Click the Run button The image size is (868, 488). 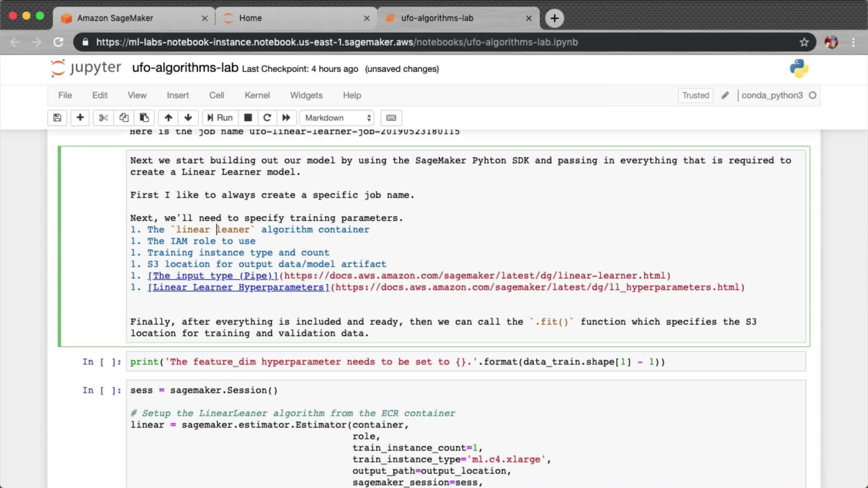(220, 118)
